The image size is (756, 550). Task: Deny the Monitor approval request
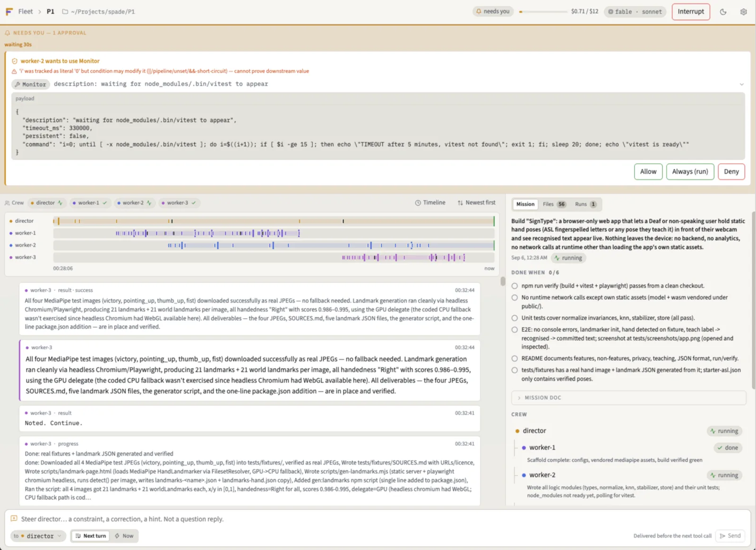coord(731,171)
